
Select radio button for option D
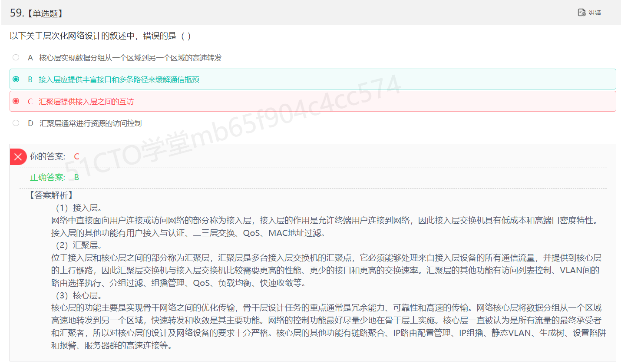[x=16, y=123]
